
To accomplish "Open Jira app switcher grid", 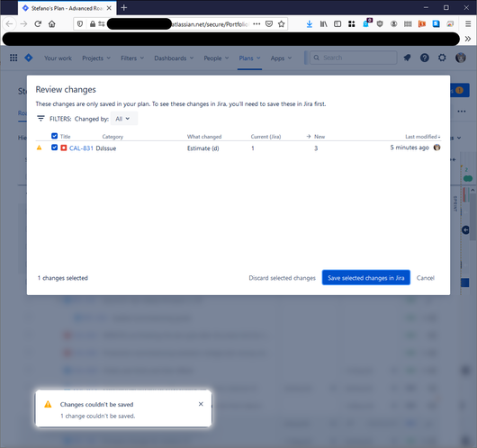I will pyautogui.click(x=13, y=58).
